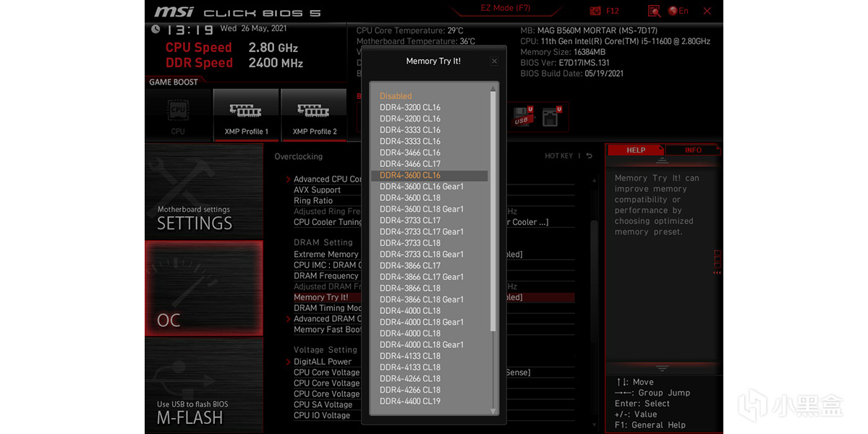Switch to the INFO tab
The width and height of the screenshot is (868, 434).
tap(693, 150)
